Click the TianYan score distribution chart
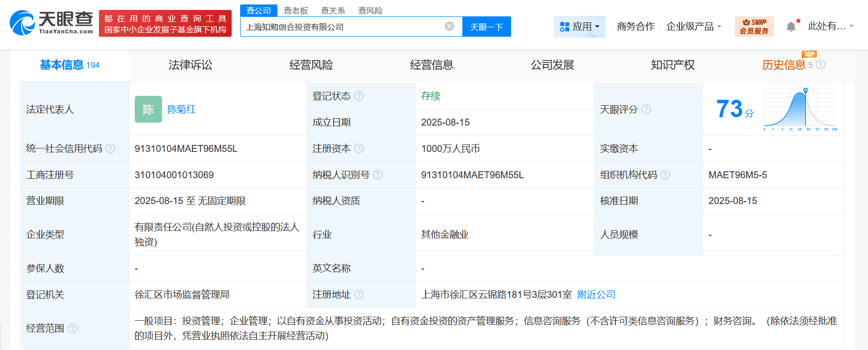Image resolution: width=868 pixels, height=350 pixels. [x=800, y=110]
